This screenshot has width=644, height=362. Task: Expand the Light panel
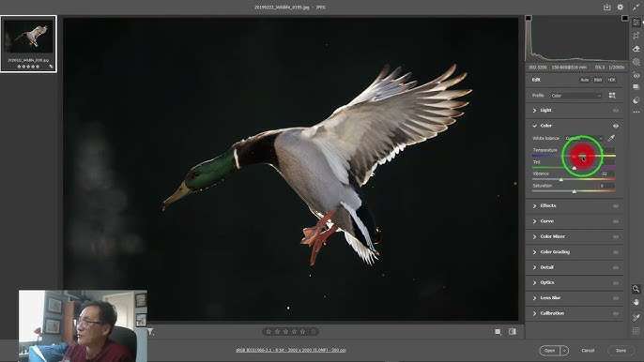[x=534, y=111]
